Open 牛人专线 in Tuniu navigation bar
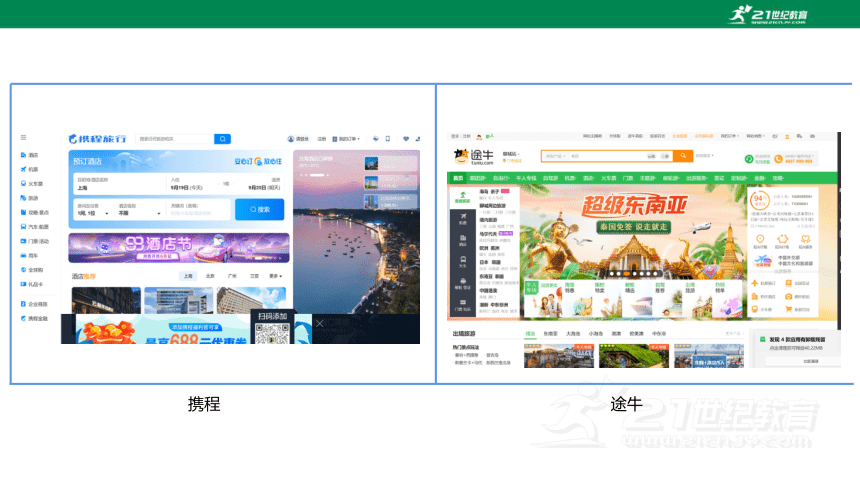Screen dimensions: 860x484 coord(526,178)
